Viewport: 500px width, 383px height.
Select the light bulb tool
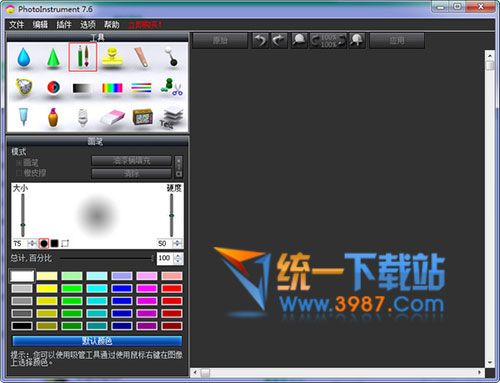pyautogui.click(x=83, y=117)
